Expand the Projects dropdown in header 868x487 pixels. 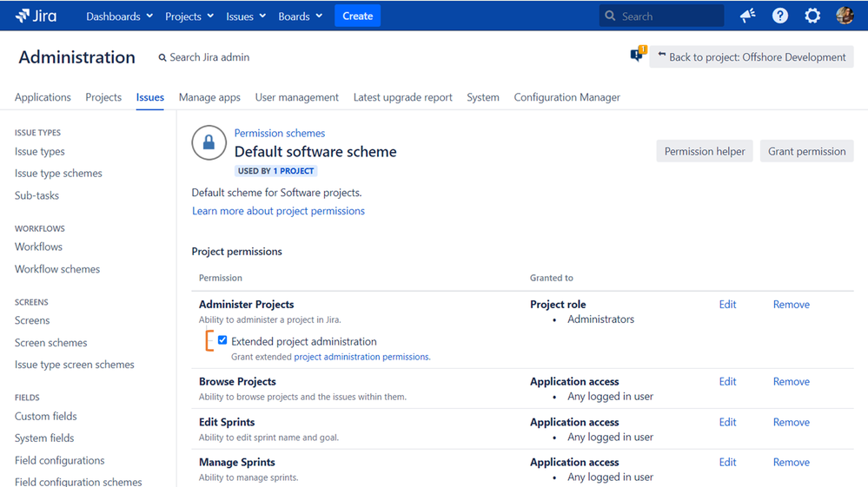coord(189,16)
